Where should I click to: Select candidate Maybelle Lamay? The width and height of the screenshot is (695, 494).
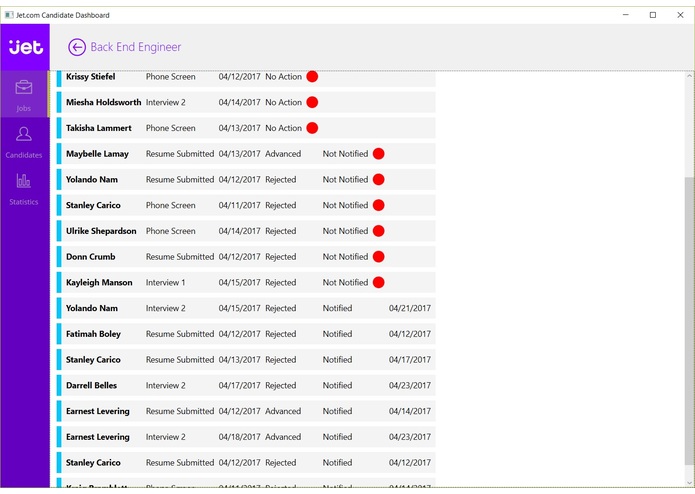(97, 154)
